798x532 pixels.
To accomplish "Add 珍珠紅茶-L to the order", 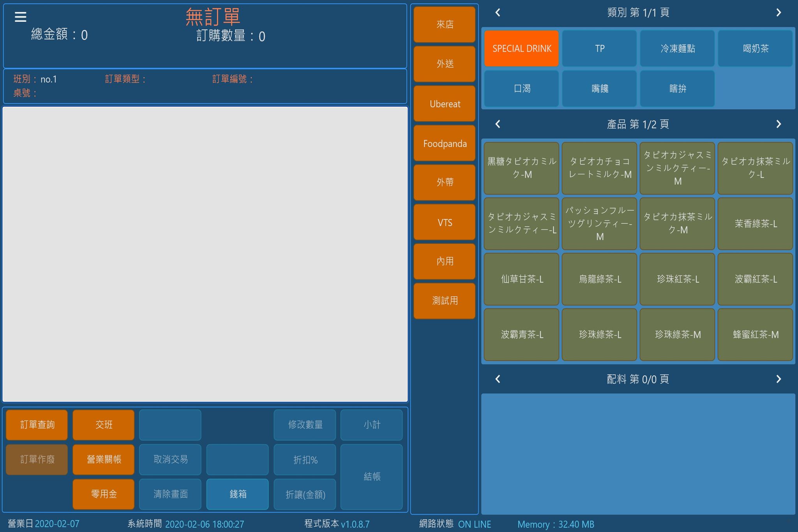I will coord(677,279).
